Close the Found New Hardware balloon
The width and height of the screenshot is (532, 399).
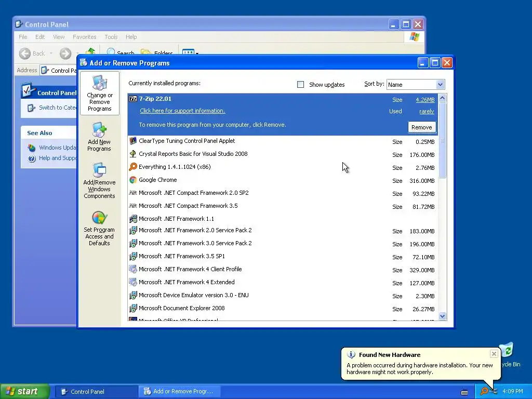[x=494, y=354]
